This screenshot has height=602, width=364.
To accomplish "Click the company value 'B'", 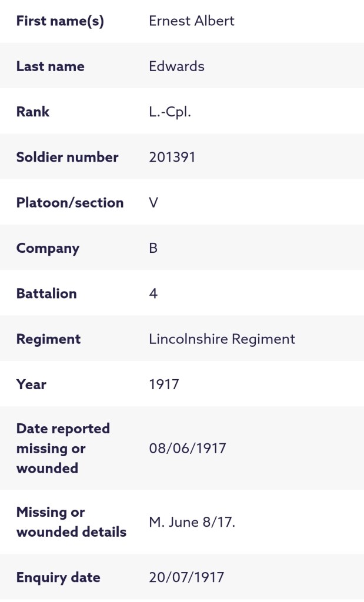I will point(153,248).
